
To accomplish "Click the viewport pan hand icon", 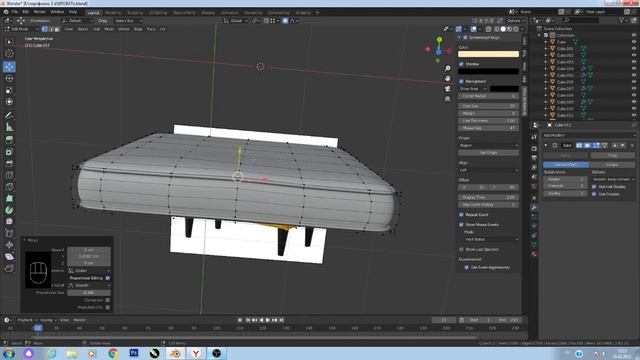I will (x=448, y=78).
